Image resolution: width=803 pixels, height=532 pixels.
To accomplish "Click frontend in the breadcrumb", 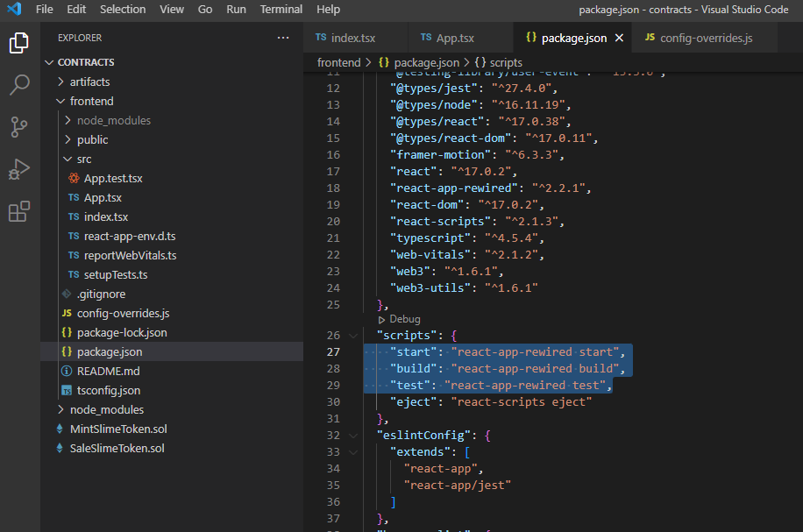I will pyautogui.click(x=339, y=62).
